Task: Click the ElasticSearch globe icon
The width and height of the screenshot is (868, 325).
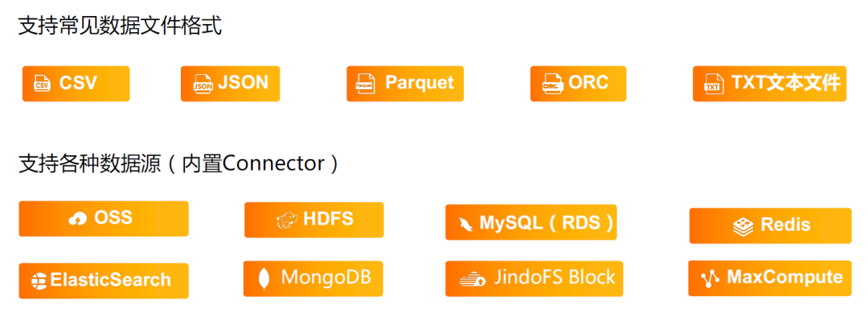Action: pos(39,280)
